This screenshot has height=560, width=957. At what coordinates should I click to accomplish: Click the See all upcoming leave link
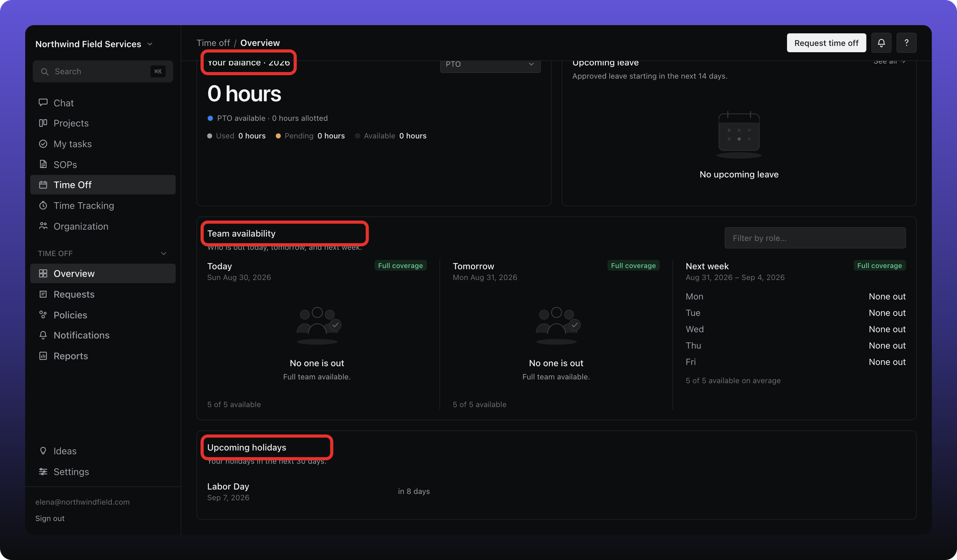pos(890,62)
